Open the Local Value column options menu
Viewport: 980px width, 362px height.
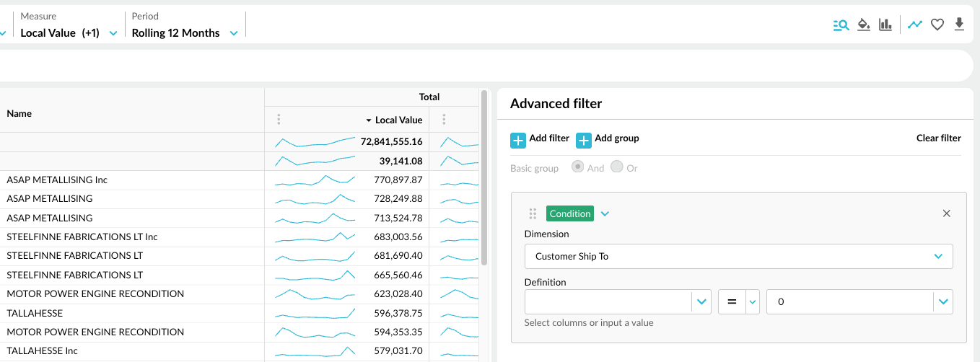coord(279,120)
